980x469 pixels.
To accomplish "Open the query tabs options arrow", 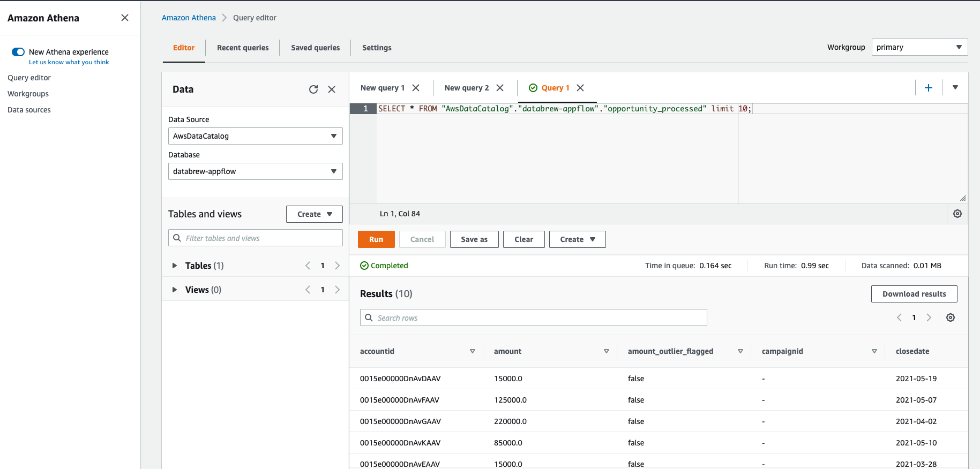I will 955,87.
